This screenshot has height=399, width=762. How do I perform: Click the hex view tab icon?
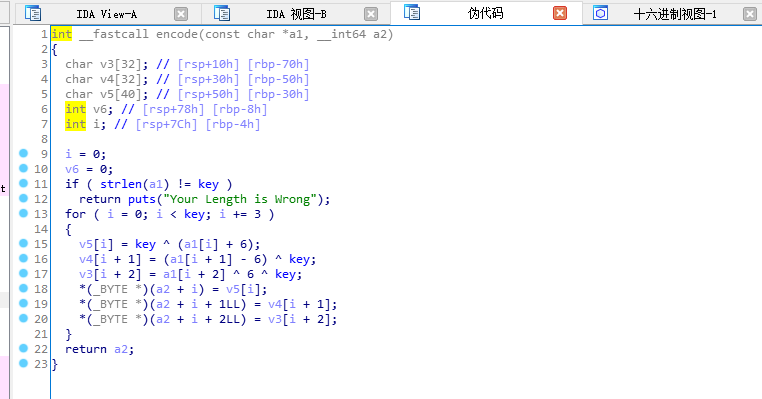click(601, 14)
